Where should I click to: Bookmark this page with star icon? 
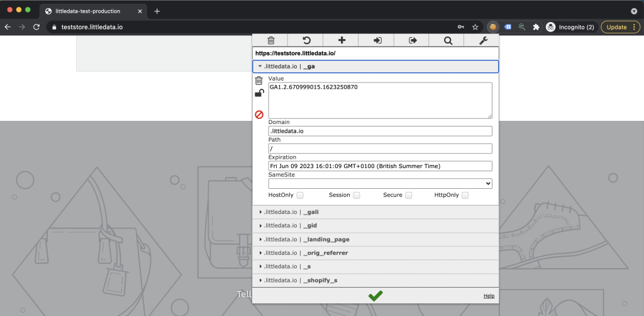click(475, 27)
